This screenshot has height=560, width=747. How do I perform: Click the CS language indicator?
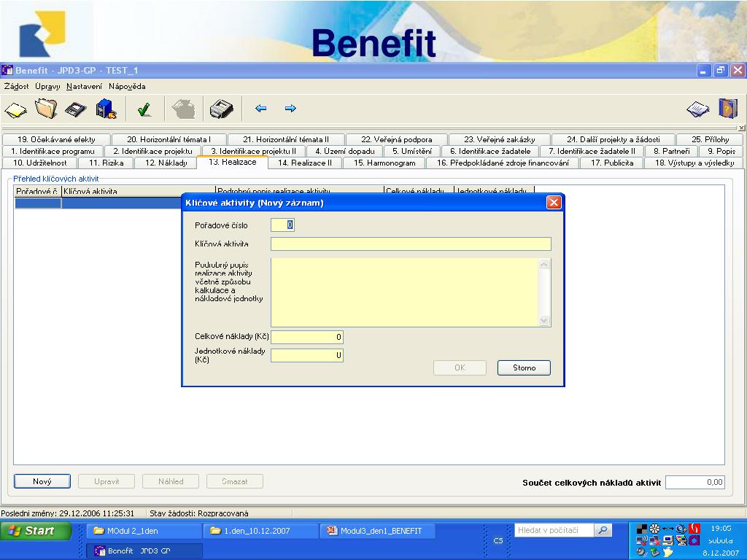[498, 540]
